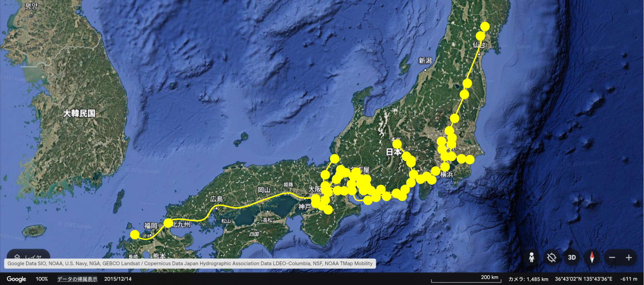Zoom out with the minus button
The height and width of the screenshot is (285, 644).
(x=612, y=257)
